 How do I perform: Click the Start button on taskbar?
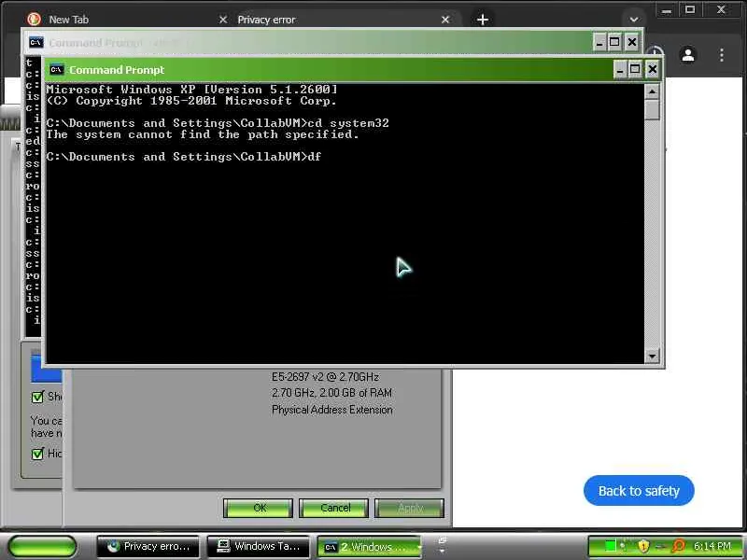click(x=42, y=546)
